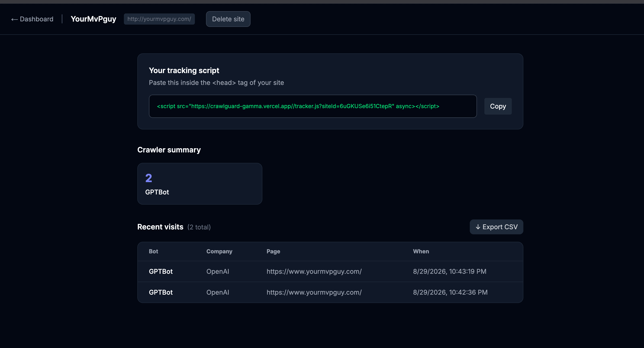644x348 pixels.
Task: Click the page URL in the 10:43:19 PM row
Action: pyautogui.click(x=314, y=271)
